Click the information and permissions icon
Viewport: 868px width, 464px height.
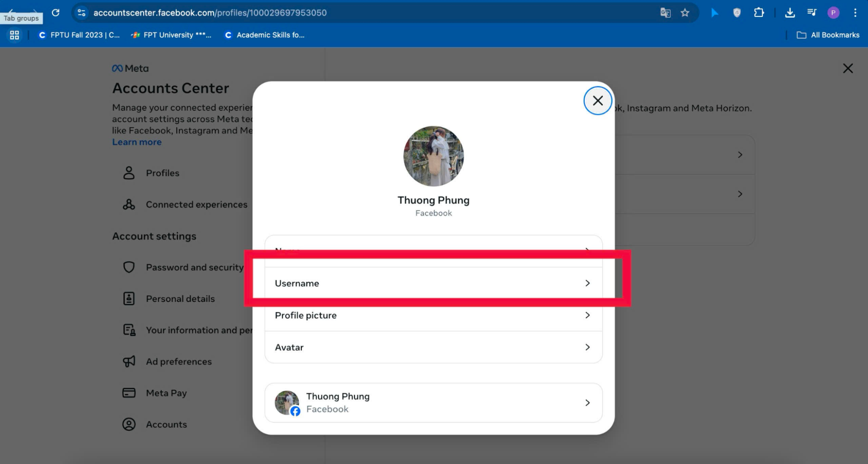point(129,330)
